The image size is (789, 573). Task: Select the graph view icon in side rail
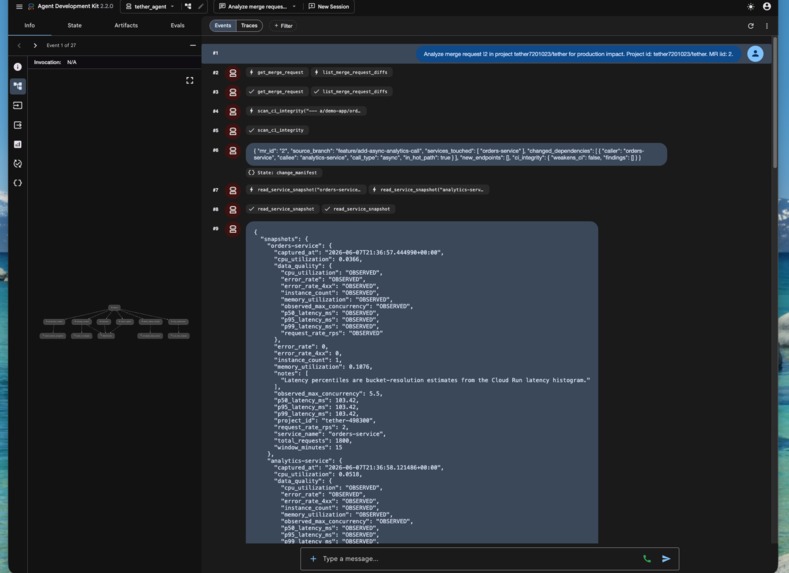click(18, 86)
